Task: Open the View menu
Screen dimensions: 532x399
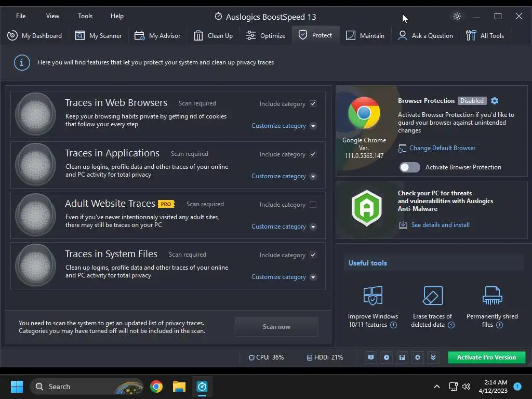Action: tap(52, 16)
